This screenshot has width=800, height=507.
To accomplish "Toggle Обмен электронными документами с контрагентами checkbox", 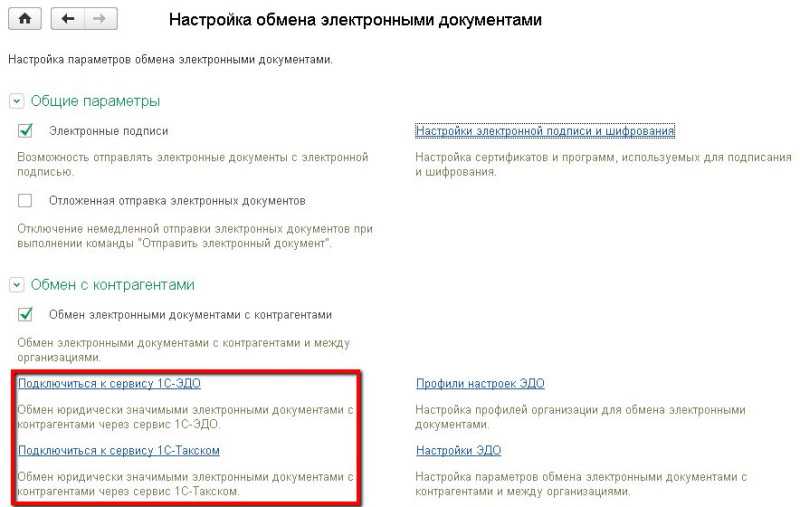I will 24,314.
